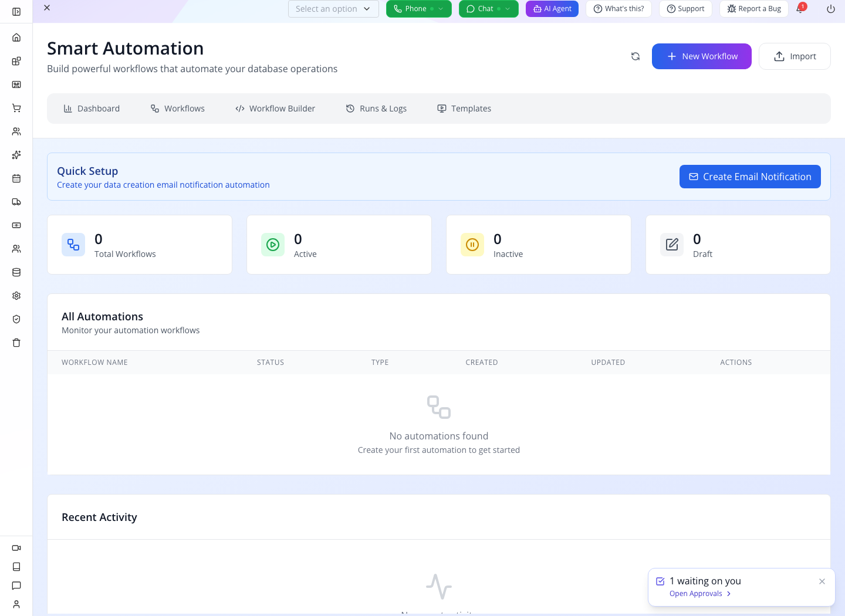Image resolution: width=845 pixels, height=616 pixels.
Task: Open the trash bin icon in sidebar
Action: (x=16, y=343)
